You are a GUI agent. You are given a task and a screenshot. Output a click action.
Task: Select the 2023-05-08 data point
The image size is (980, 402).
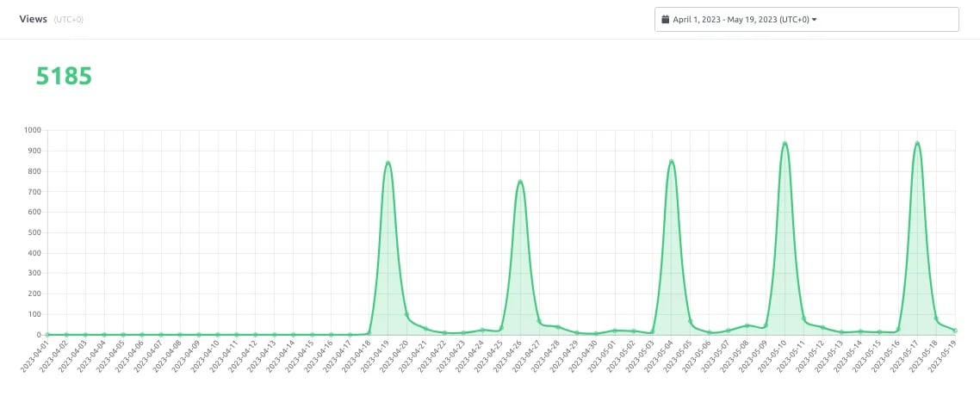(x=747, y=325)
